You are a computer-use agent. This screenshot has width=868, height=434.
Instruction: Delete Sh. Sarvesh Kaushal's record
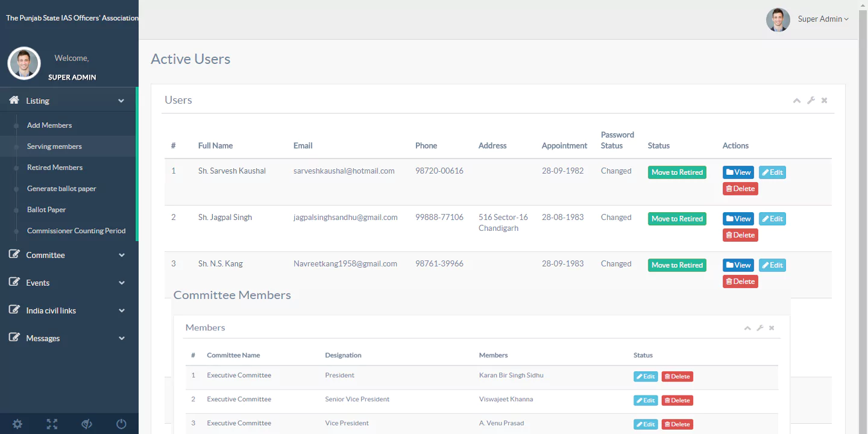pyautogui.click(x=740, y=189)
